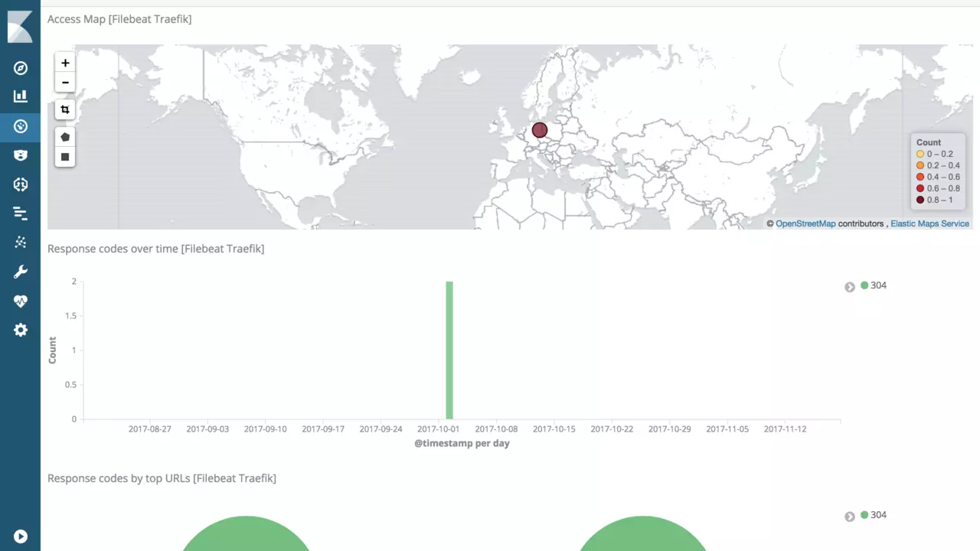
Task: Open Graph via the connected-dots sidebar icon
Action: pyautogui.click(x=21, y=243)
